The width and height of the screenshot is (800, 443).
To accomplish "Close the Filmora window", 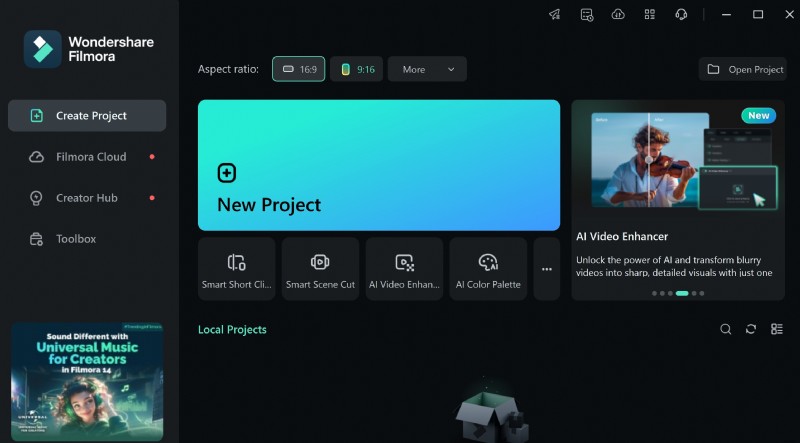I will 789,15.
